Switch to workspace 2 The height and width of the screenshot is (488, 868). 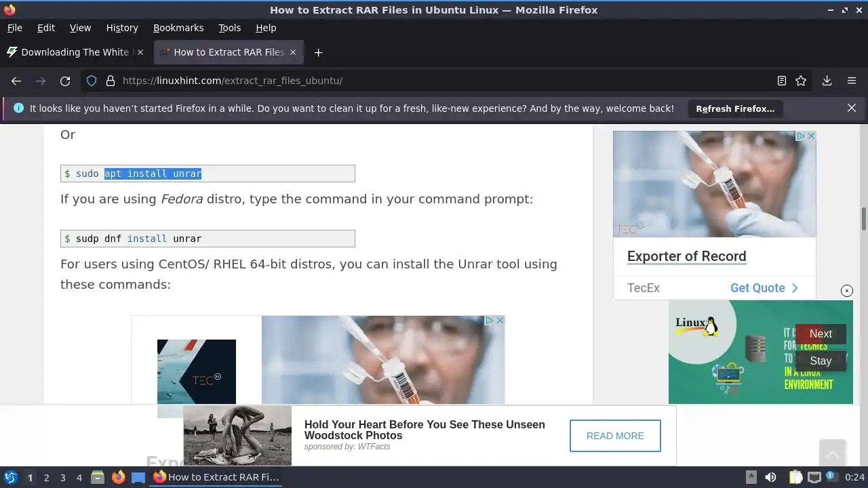46,478
